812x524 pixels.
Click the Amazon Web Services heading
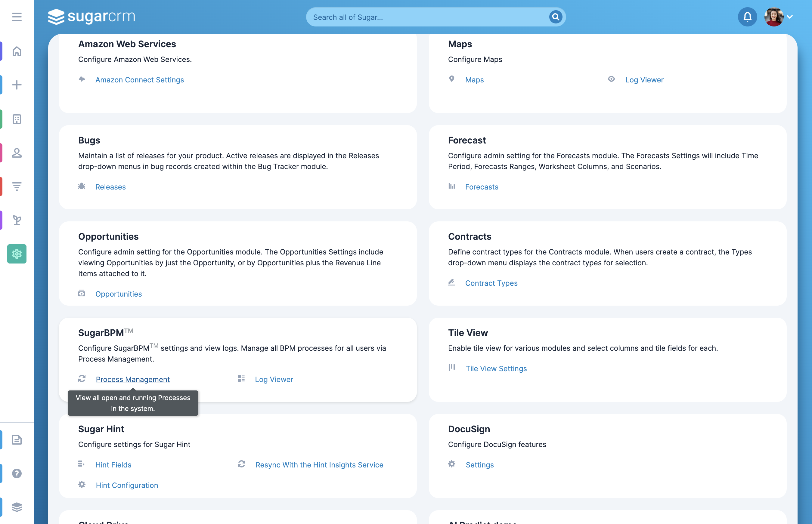127,44
